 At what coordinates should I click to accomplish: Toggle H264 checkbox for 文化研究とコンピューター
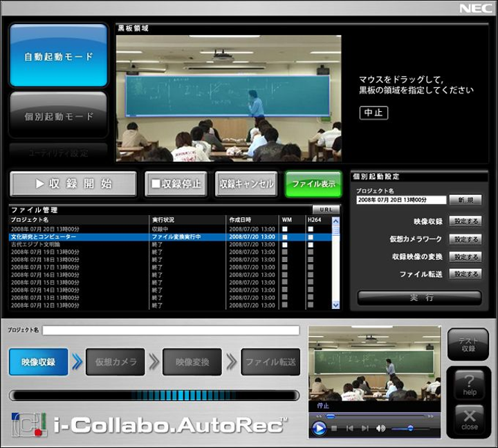point(311,237)
